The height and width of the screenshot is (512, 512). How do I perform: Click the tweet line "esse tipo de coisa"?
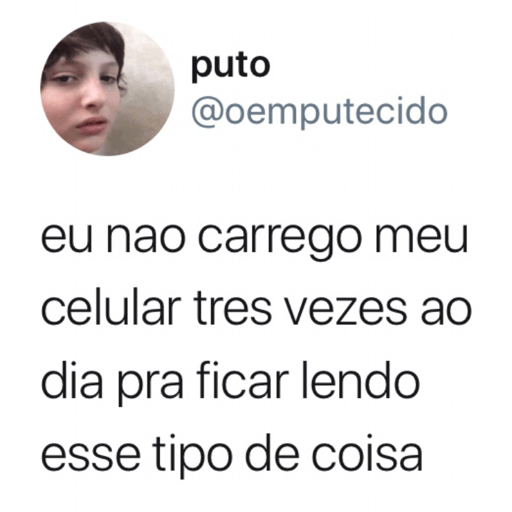[x=232, y=456]
